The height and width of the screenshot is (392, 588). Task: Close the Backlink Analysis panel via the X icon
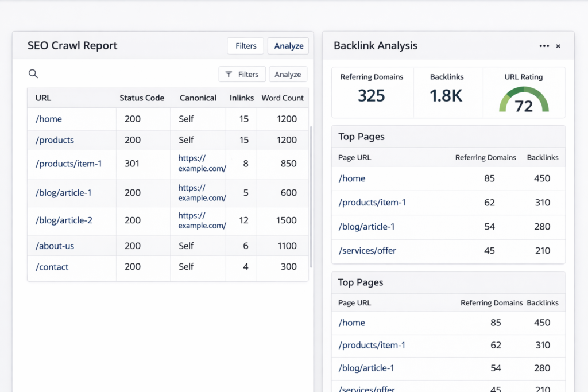(x=558, y=46)
